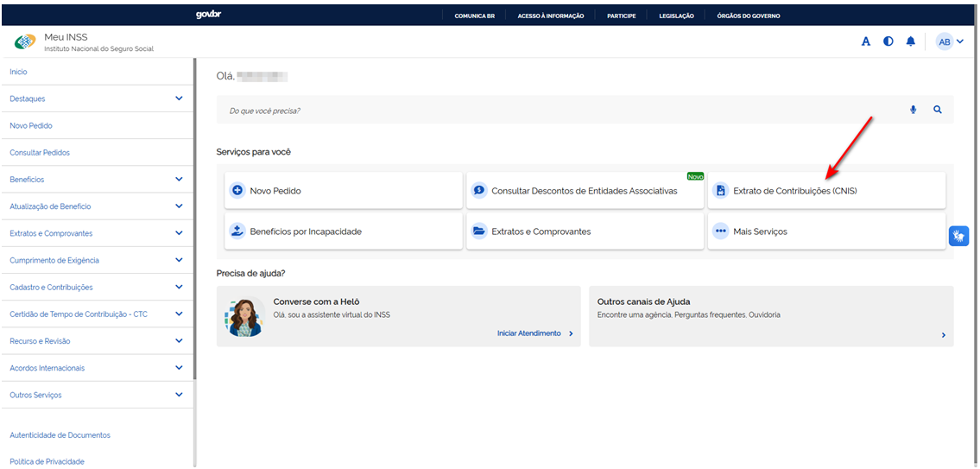Select Novo Pedido in sidebar
This screenshot has height=469, width=980.
[31, 126]
